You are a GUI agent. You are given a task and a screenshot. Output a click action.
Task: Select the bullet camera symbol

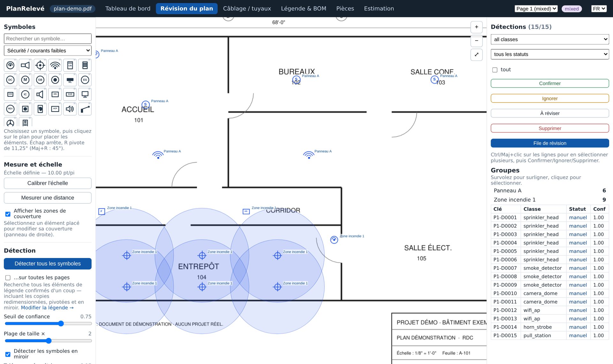[x=25, y=65]
